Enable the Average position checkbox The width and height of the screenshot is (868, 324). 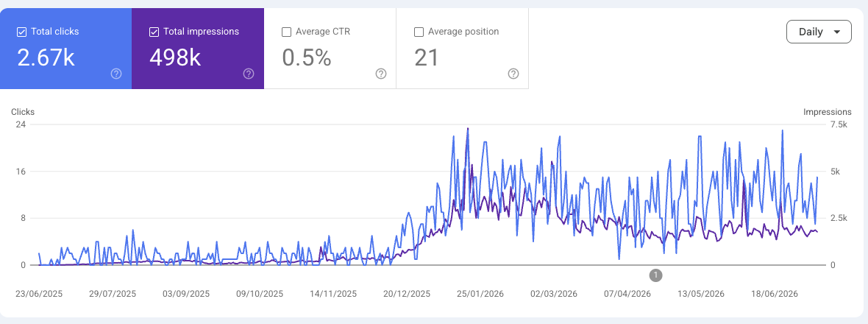pos(419,32)
